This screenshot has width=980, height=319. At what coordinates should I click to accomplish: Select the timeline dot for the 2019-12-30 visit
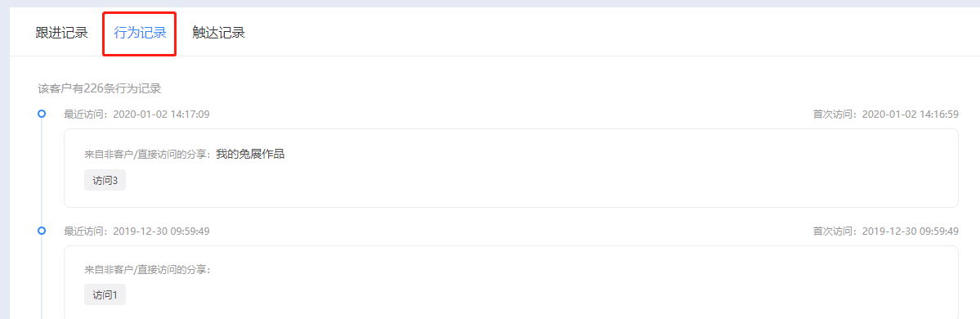pos(42,231)
